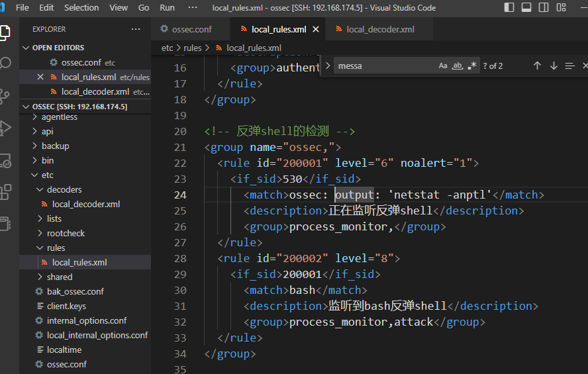
Task: Open Source Control view in activity bar
Action: click(5, 96)
